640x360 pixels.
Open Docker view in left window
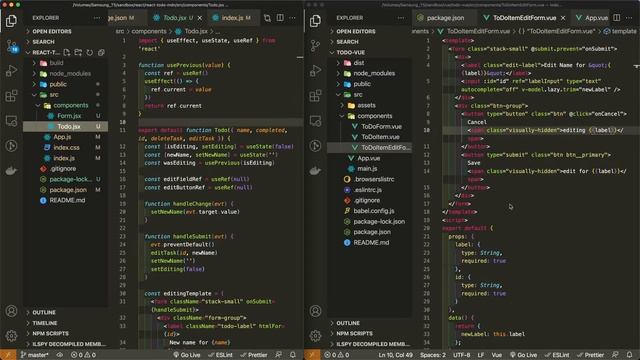[11, 170]
